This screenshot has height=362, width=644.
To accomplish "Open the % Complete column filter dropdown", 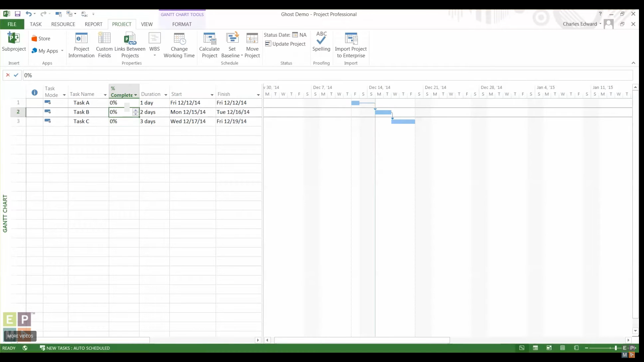I will [136, 95].
